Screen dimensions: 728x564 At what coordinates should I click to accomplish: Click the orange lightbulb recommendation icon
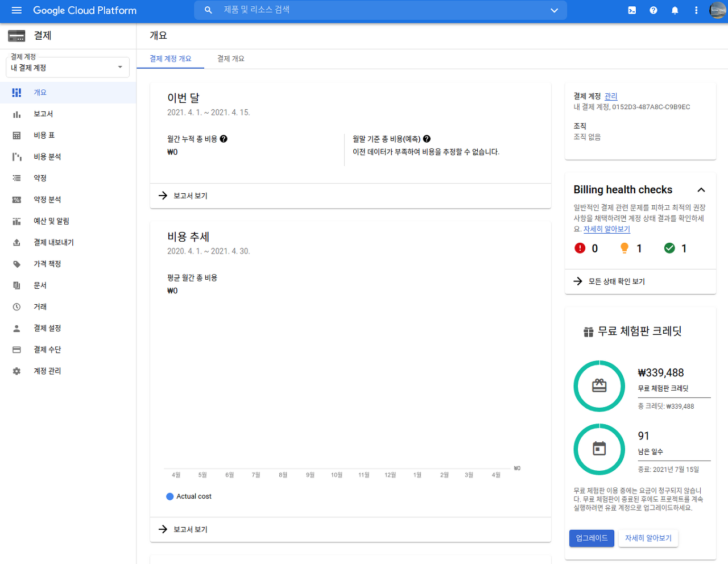(624, 248)
